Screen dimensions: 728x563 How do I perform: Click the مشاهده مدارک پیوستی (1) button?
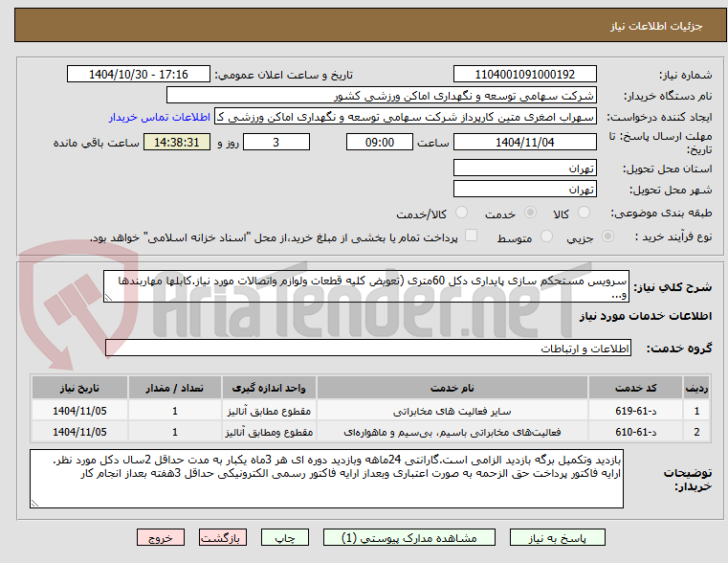coord(409,537)
